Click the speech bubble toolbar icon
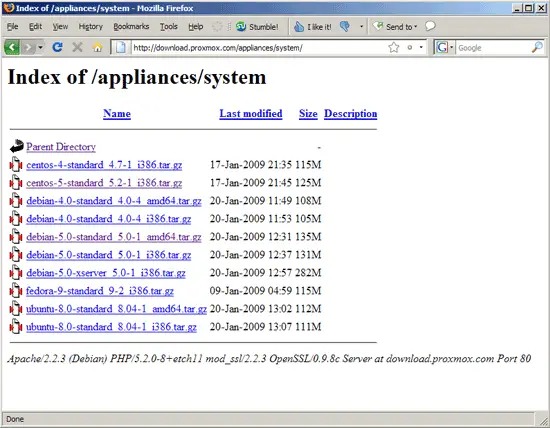Image resolution: width=550 pixels, height=428 pixels. [x=430, y=26]
